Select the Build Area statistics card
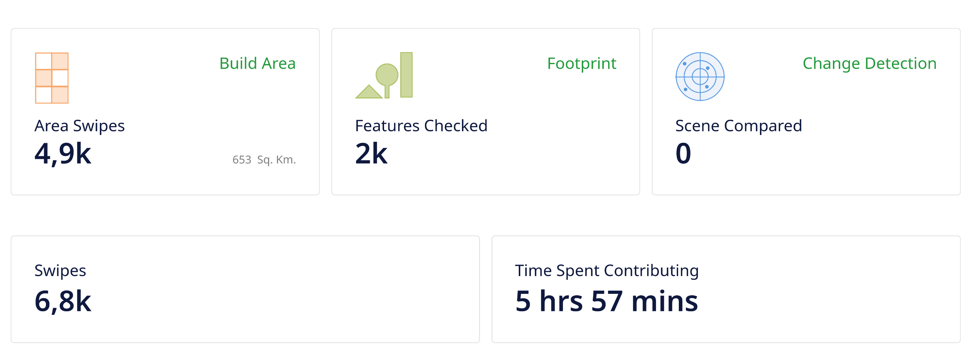The image size is (980, 361). [165, 112]
